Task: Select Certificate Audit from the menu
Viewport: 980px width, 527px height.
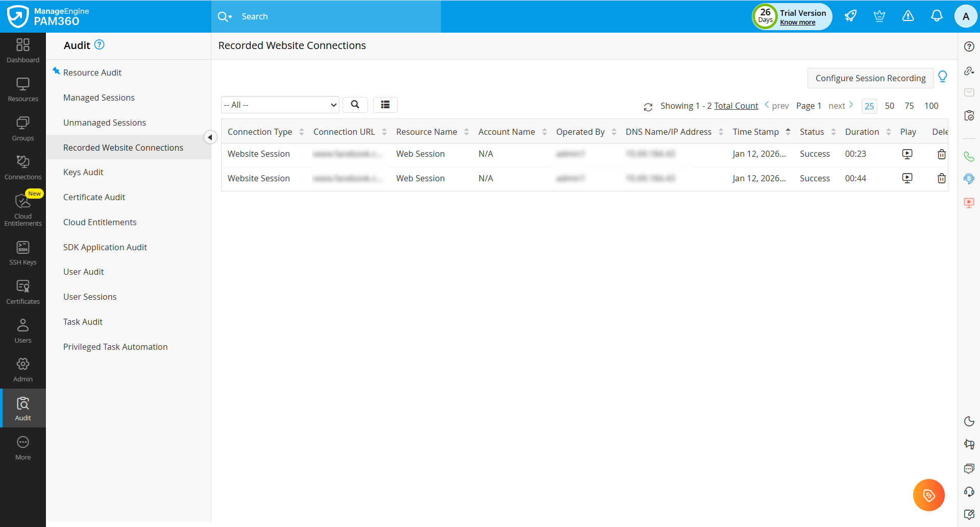Action: click(x=94, y=197)
